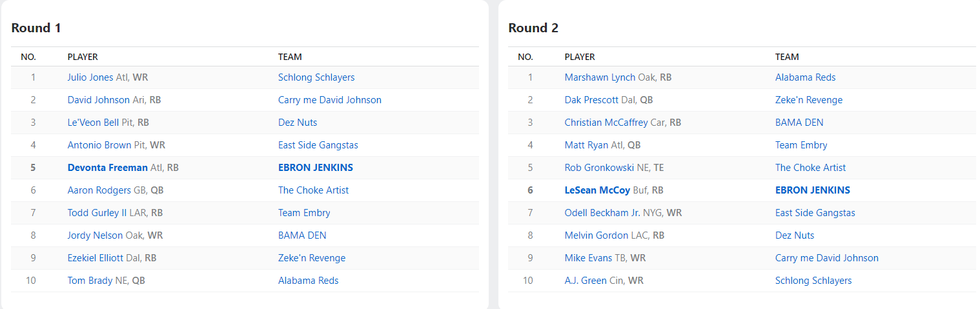
Task: Open Dez Nuts team in Round 1
Action: (x=298, y=123)
